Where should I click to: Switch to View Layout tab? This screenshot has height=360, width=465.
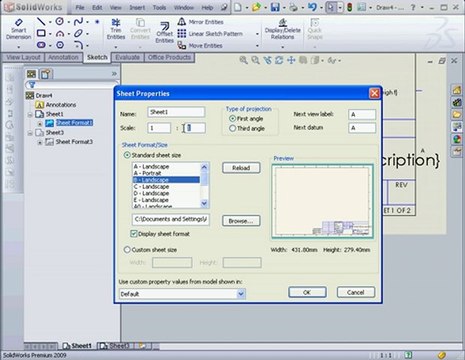(x=23, y=57)
